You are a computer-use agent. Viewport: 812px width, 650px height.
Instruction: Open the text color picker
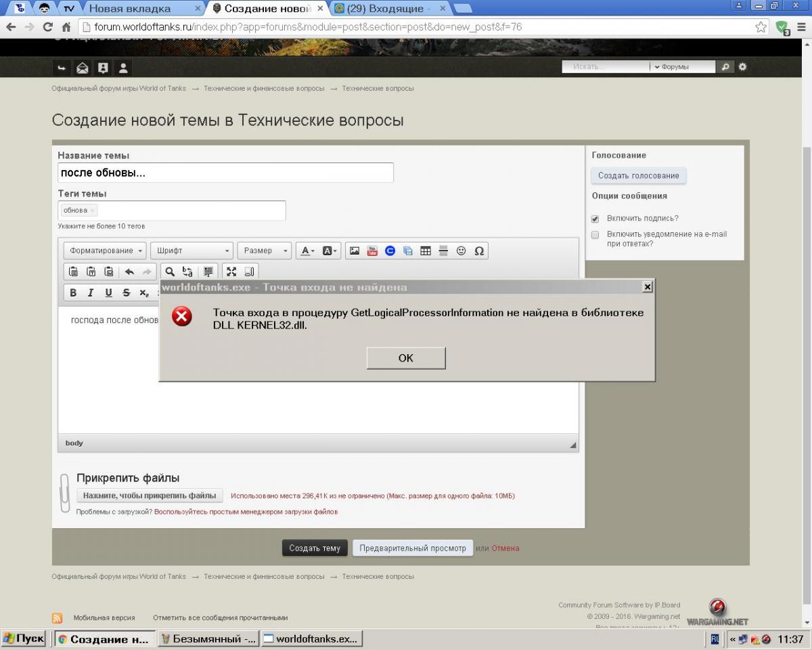coord(307,251)
